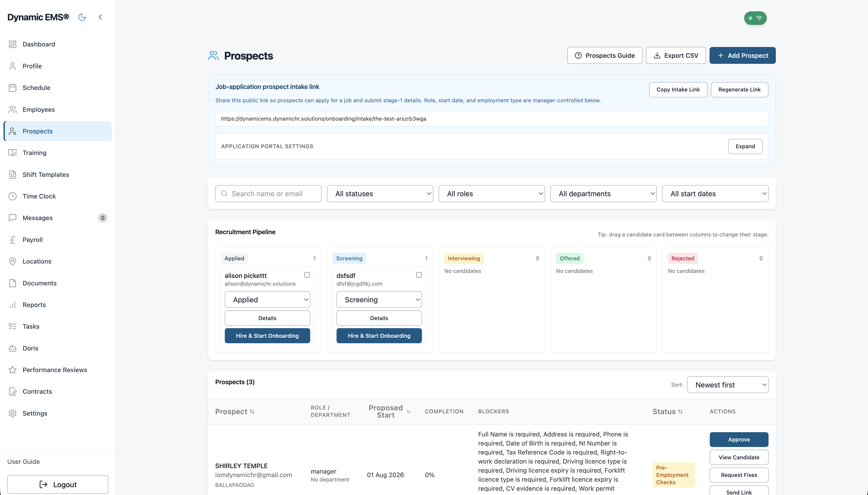
Task: Click the Profile person icon
Action: [x=13, y=66]
